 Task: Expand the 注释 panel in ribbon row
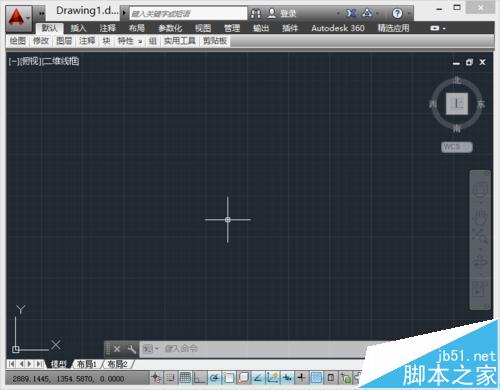point(87,41)
